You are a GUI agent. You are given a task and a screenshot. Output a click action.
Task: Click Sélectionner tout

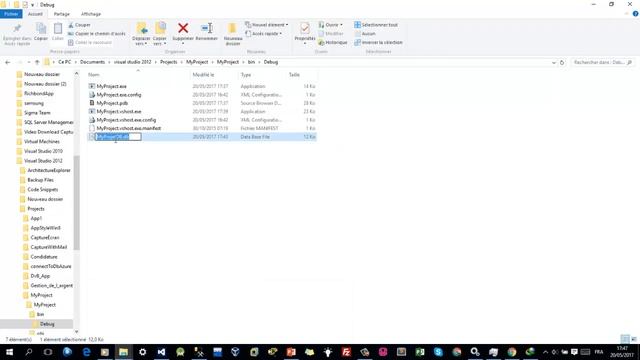point(376,25)
